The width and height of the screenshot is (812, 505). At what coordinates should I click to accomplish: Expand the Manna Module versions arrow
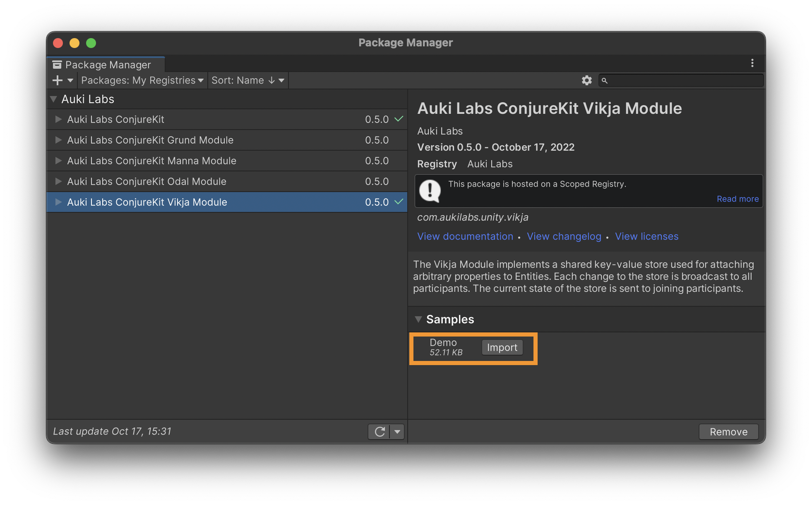tap(58, 161)
